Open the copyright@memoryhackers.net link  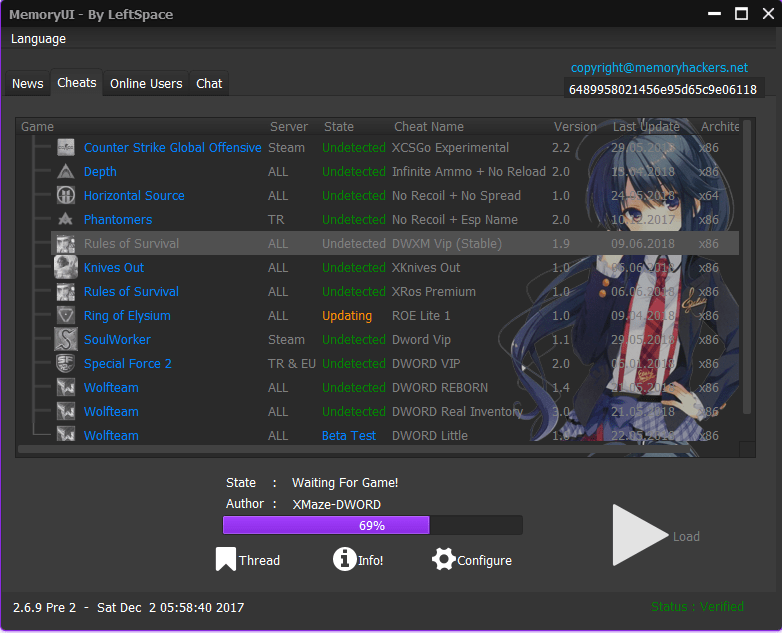659,68
